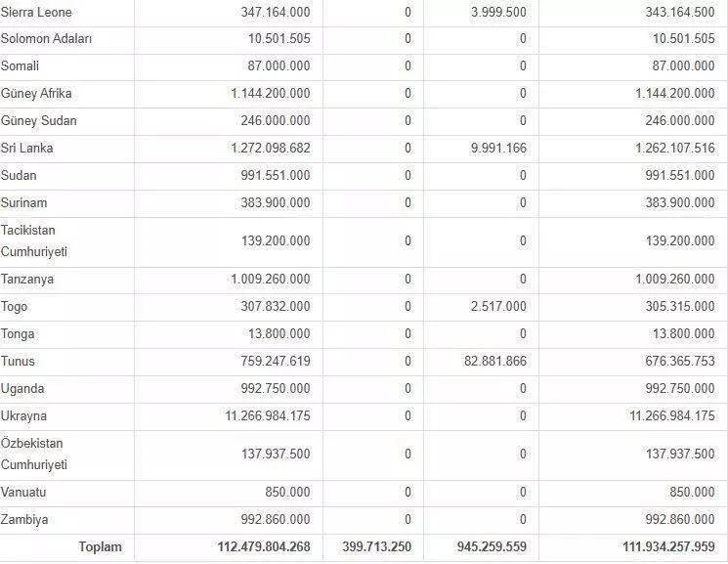Screen dimensions: 728x564
Task: Select the total 945.259.559 cell
Action: [x=485, y=547]
